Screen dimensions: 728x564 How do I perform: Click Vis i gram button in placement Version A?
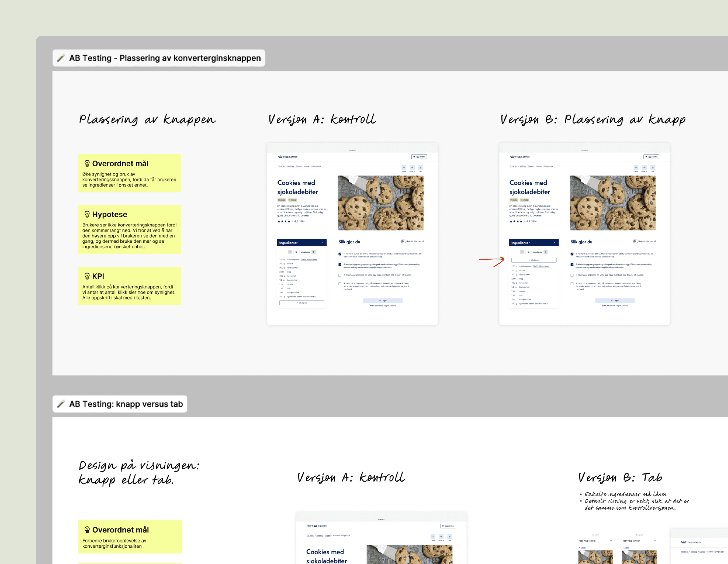[302, 303]
